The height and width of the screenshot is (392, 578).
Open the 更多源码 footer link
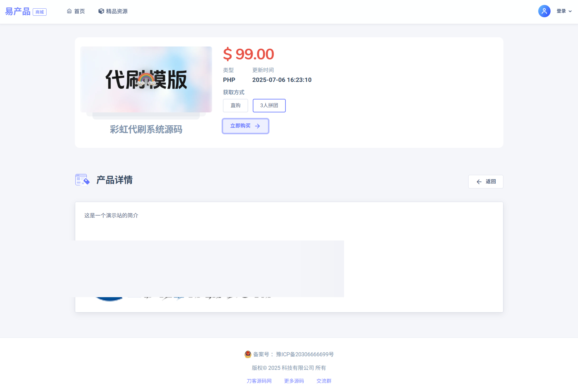(294, 381)
